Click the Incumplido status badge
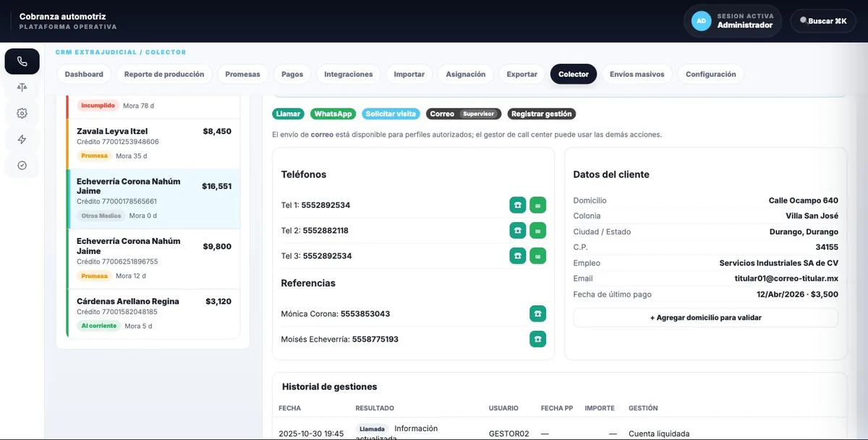 pos(98,106)
